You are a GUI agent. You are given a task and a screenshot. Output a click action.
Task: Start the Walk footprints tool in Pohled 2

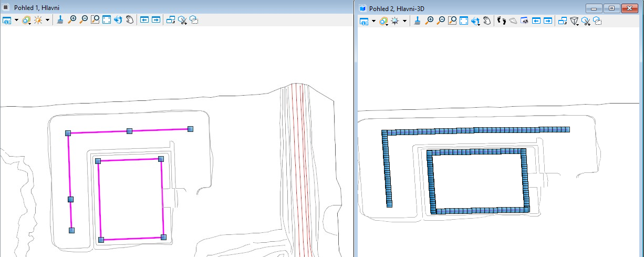(501, 21)
